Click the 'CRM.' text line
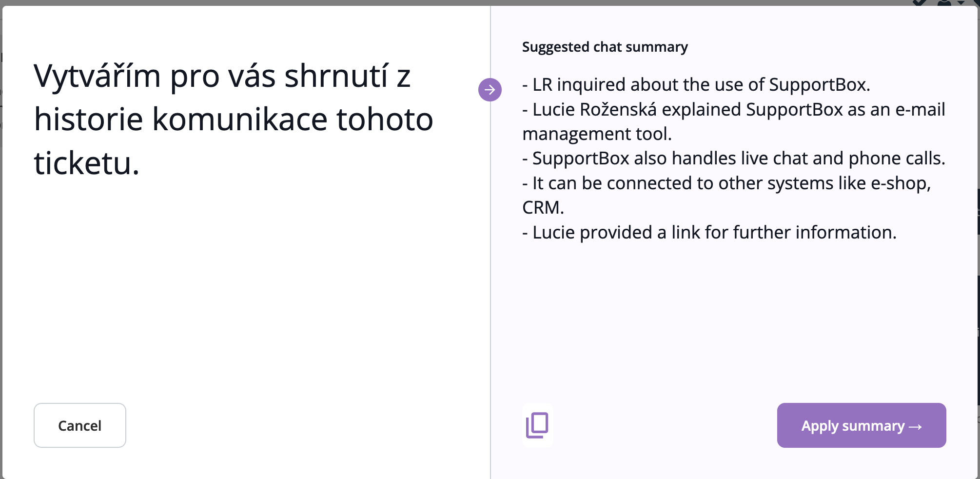This screenshot has height=479, width=980. click(543, 208)
